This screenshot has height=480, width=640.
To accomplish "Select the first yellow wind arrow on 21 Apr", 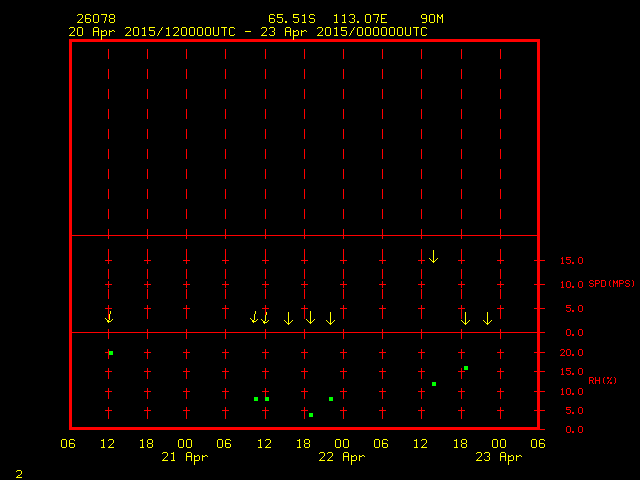I will (254, 317).
